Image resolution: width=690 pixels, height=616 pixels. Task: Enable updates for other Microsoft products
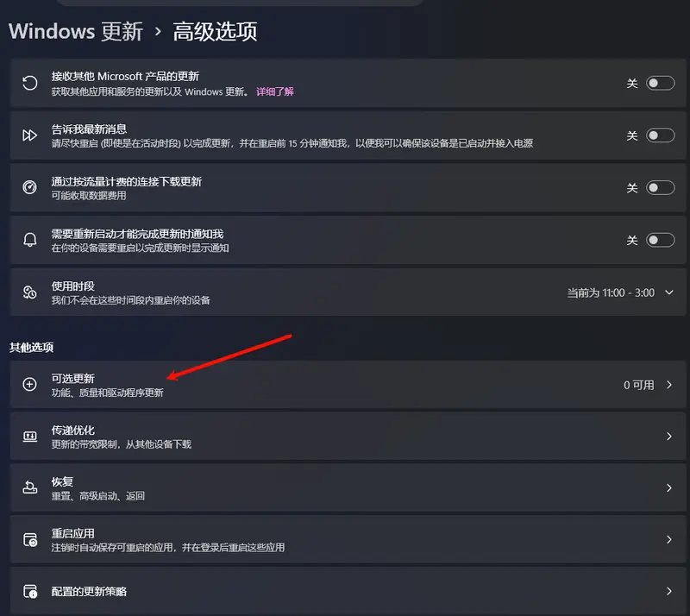[659, 83]
